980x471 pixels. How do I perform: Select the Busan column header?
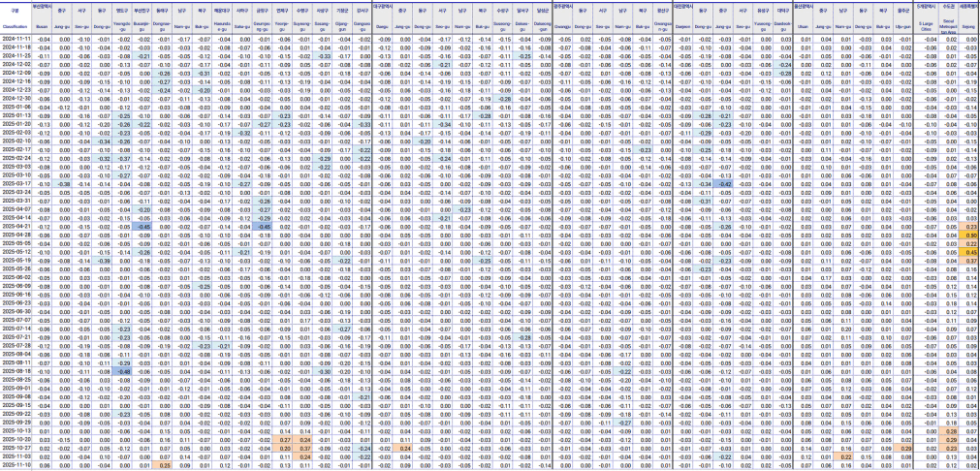[43, 26]
